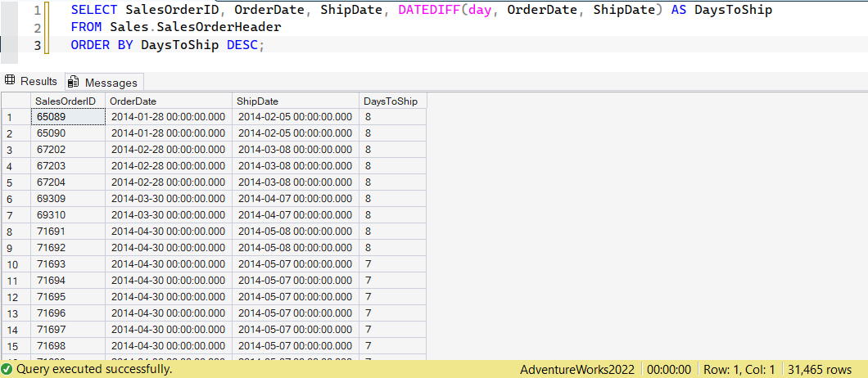Select cell with SalesOrderID 69310
Image resolution: width=868 pixels, height=378 pixels.
coord(68,214)
